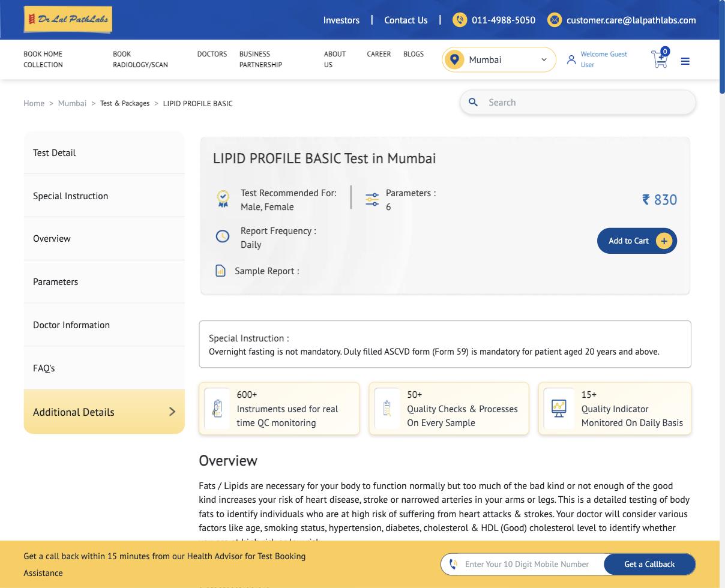This screenshot has width=725, height=588.
Task: Go to Test & Packages breadcrumb
Action: (125, 103)
